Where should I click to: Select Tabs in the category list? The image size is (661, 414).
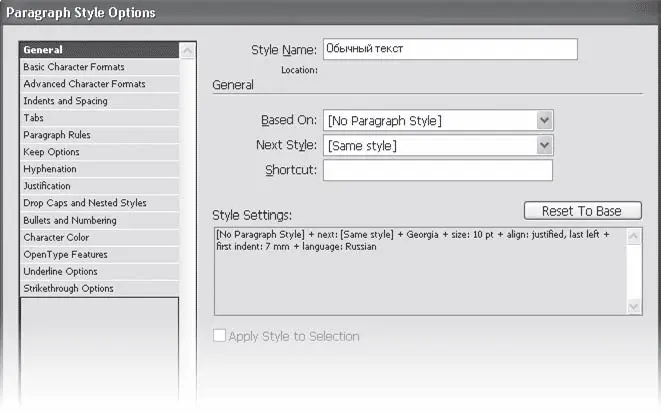pos(34,118)
